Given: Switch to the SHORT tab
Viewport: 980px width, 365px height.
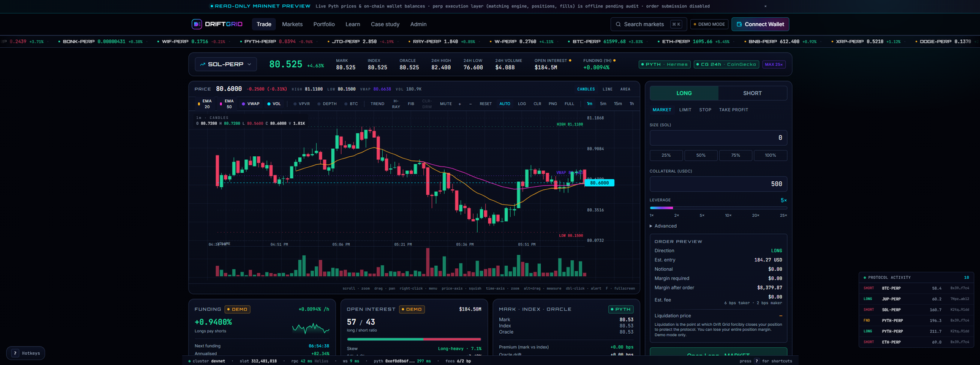Looking at the screenshot, I should tap(753, 93).
